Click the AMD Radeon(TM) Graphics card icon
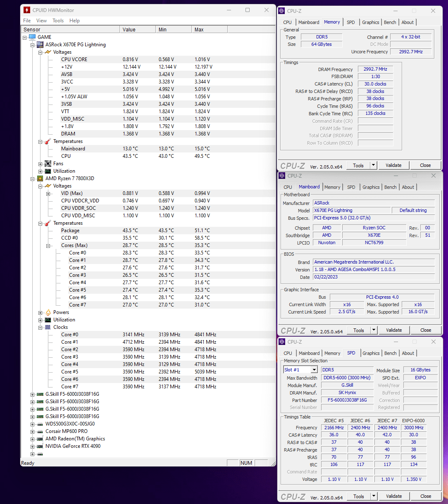This screenshot has height=504, width=448. (x=40, y=439)
